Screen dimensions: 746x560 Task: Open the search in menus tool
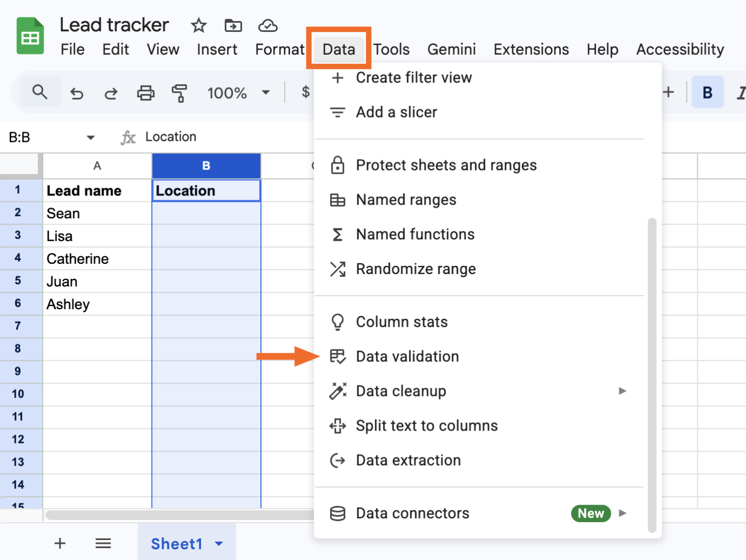tap(40, 92)
